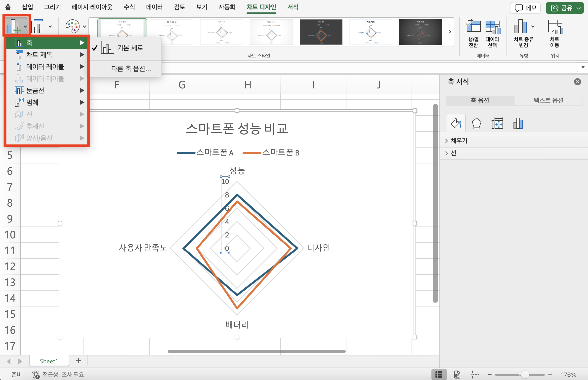Select the last dark chart style thumbnail

420,32
